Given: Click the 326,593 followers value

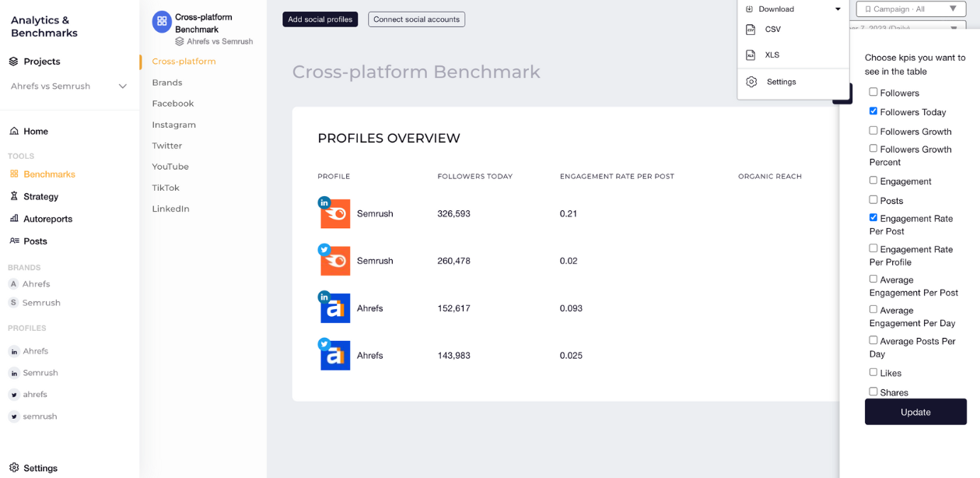Looking at the screenshot, I should tap(454, 213).
